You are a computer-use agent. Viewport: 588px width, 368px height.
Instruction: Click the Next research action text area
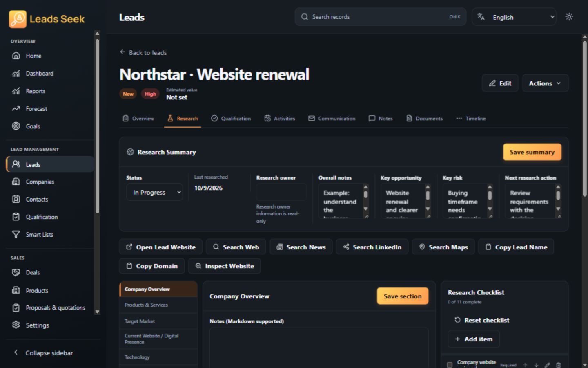pyautogui.click(x=533, y=201)
